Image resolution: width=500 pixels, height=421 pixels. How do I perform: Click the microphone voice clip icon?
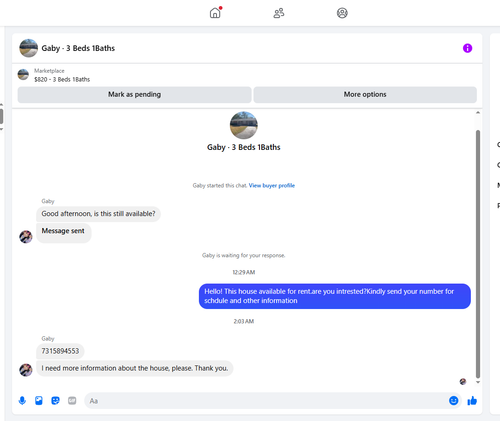pos(22,400)
